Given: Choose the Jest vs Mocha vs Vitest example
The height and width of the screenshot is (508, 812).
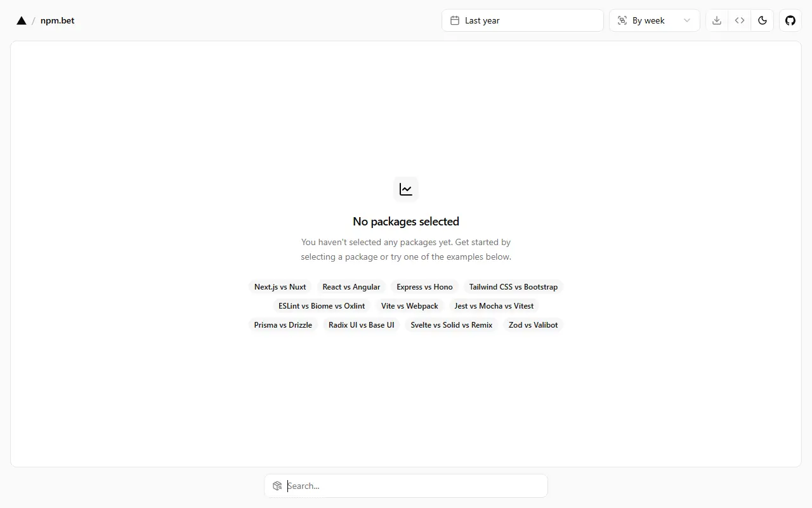Looking at the screenshot, I should point(494,306).
